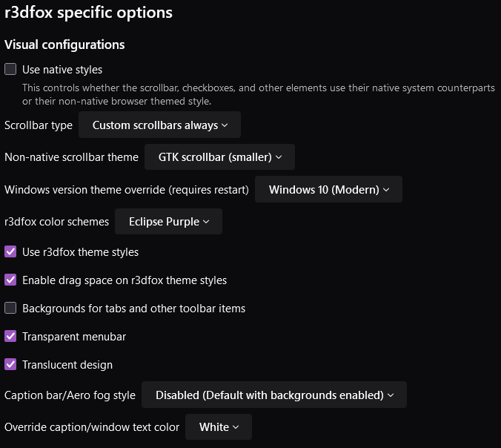Enable the Use native styles checkbox
This screenshot has width=501, height=448.
pyautogui.click(x=10, y=70)
